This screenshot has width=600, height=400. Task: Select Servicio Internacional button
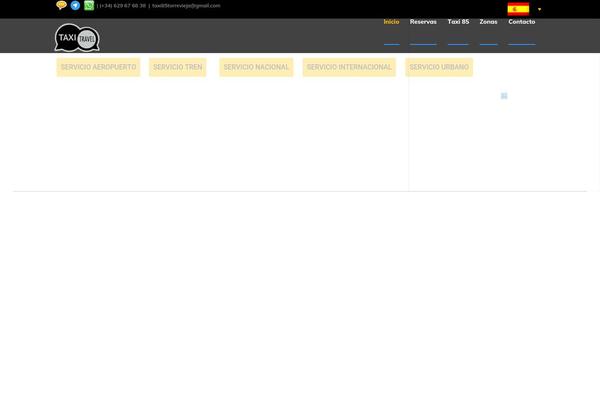[349, 67]
